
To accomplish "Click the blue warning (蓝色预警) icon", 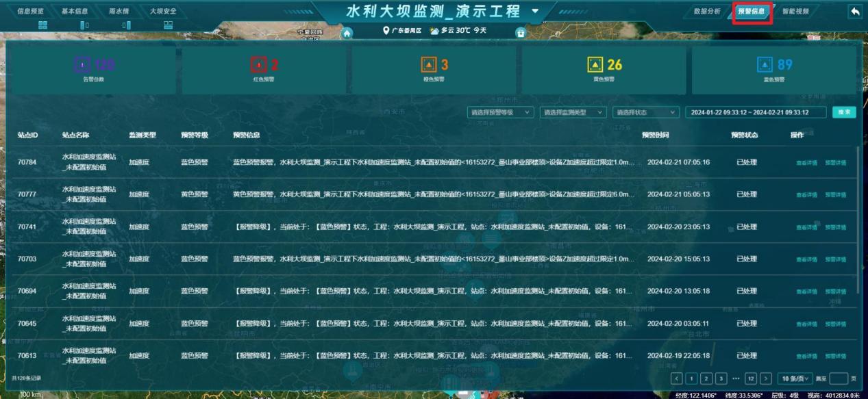I will point(765,64).
